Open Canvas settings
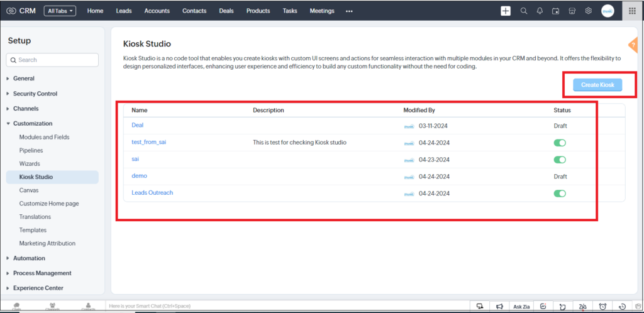644x313 pixels. [x=29, y=190]
